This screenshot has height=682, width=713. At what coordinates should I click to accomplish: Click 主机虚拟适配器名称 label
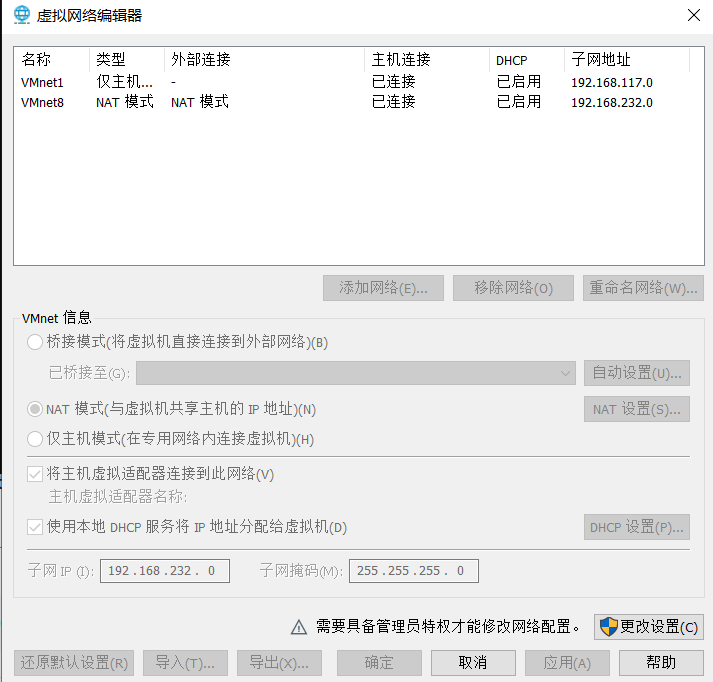point(118,496)
